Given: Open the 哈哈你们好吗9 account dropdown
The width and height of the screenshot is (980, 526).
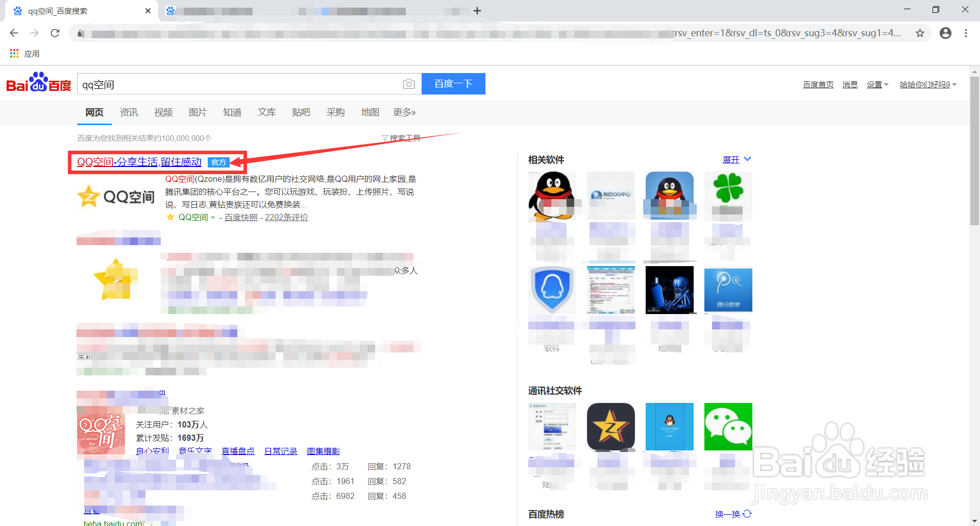Looking at the screenshot, I should point(928,85).
